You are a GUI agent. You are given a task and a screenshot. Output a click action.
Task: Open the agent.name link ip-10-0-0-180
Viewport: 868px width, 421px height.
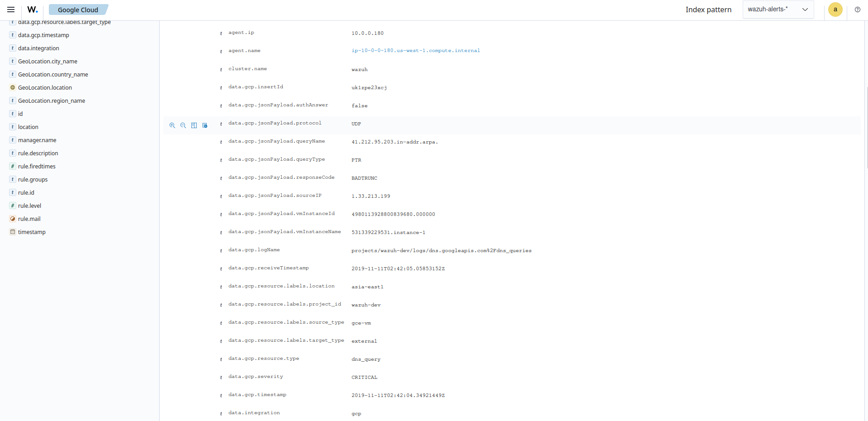[416, 50]
